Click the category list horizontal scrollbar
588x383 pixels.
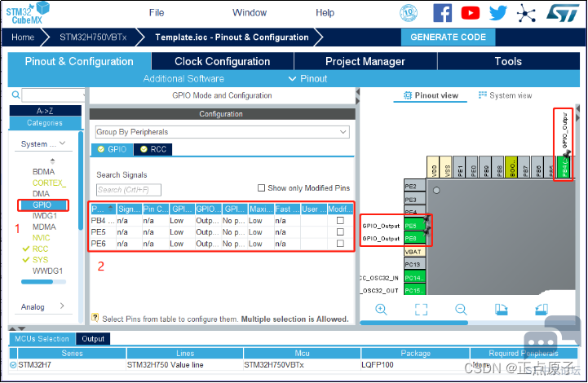point(37,282)
